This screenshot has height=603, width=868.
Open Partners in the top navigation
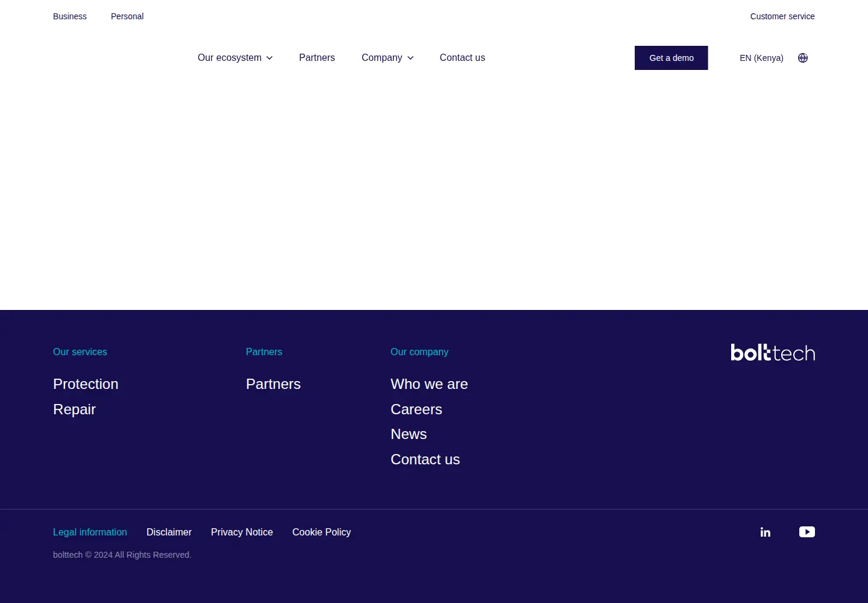(317, 58)
